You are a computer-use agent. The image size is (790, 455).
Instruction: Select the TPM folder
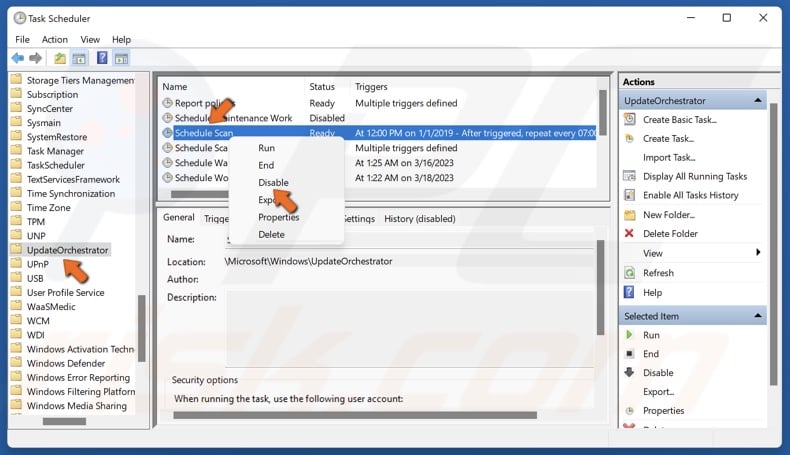coord(36,222)
